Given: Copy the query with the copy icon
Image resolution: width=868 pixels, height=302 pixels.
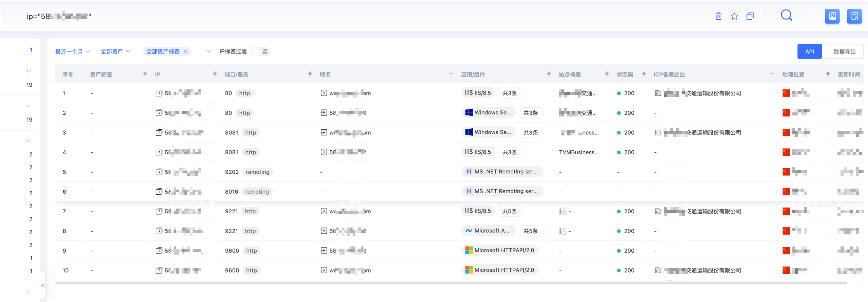Looking at the screenshot, I should click(750, 16).
